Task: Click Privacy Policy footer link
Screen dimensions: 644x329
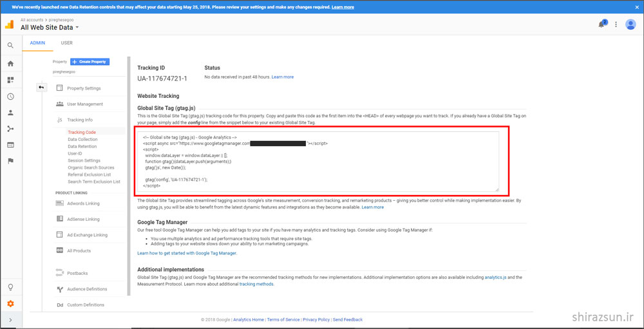Action: (x=316, y=319)
